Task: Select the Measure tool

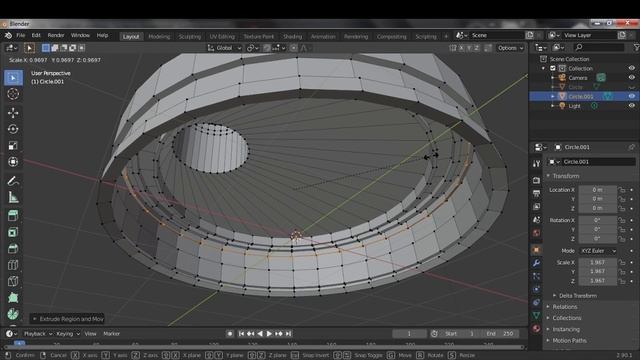Action: [x=13, y=198]
